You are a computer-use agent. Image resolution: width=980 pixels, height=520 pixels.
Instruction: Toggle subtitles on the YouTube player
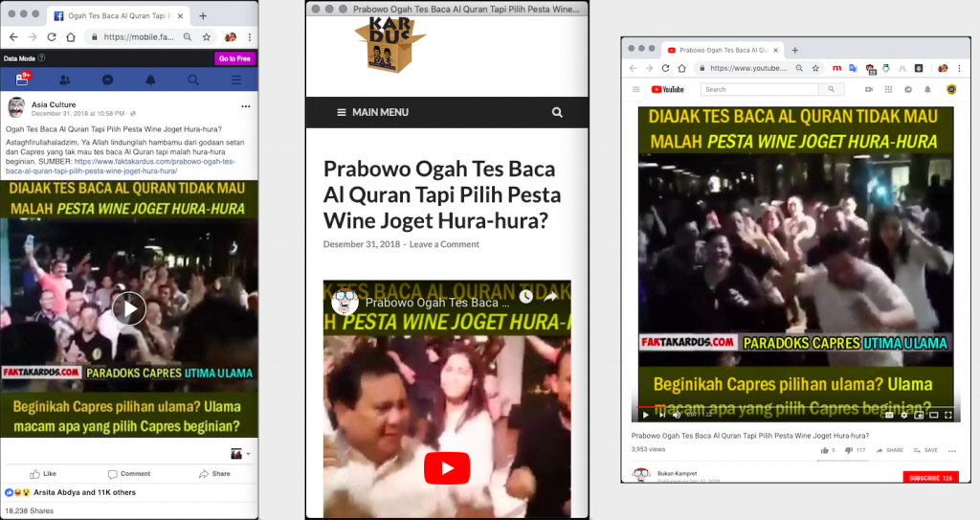(x=889, y=415)
